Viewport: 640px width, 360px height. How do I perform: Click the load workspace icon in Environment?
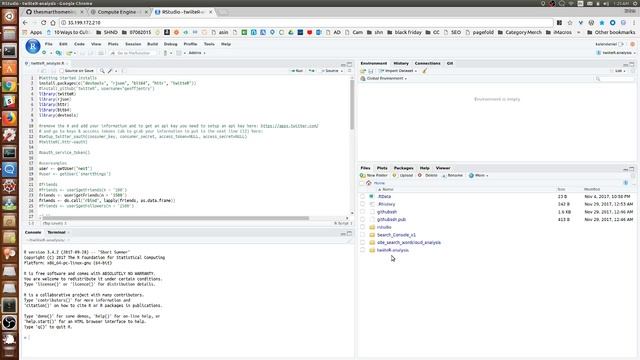click(363, 71)
